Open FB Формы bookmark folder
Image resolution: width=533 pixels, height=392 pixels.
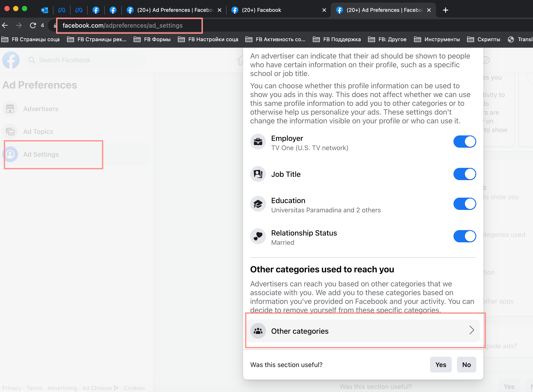point(152,39)
